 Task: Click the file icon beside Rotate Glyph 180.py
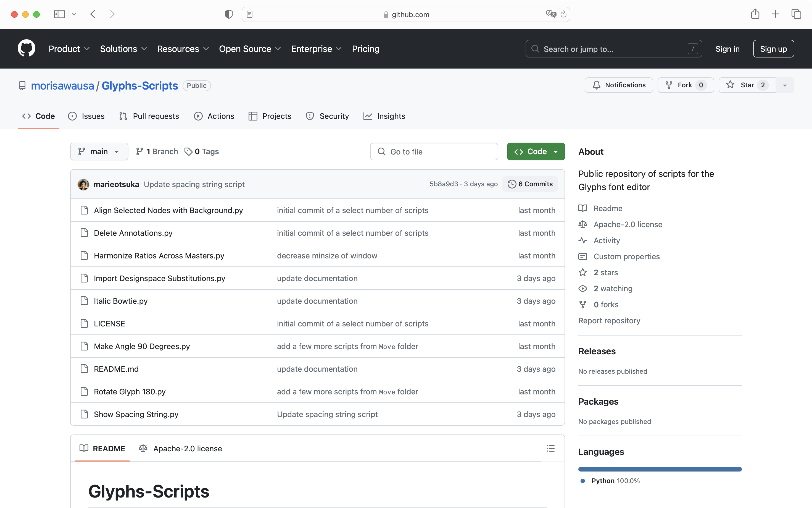(x=84, y=391)
